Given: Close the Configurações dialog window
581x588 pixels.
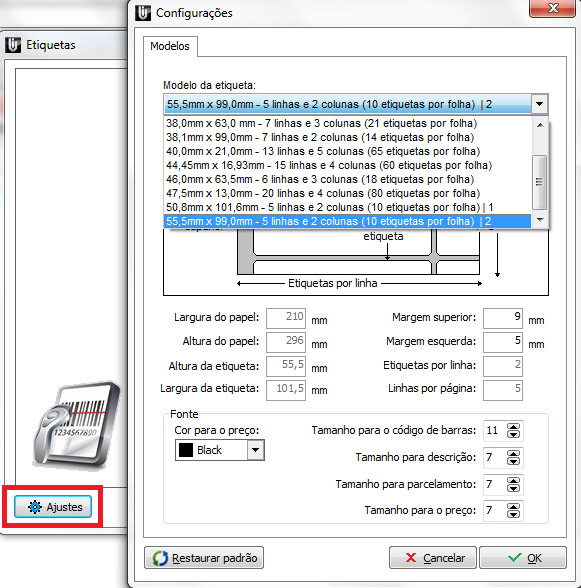Looking at the screenshot, I should pyautogui.click(x=552, y=8).
